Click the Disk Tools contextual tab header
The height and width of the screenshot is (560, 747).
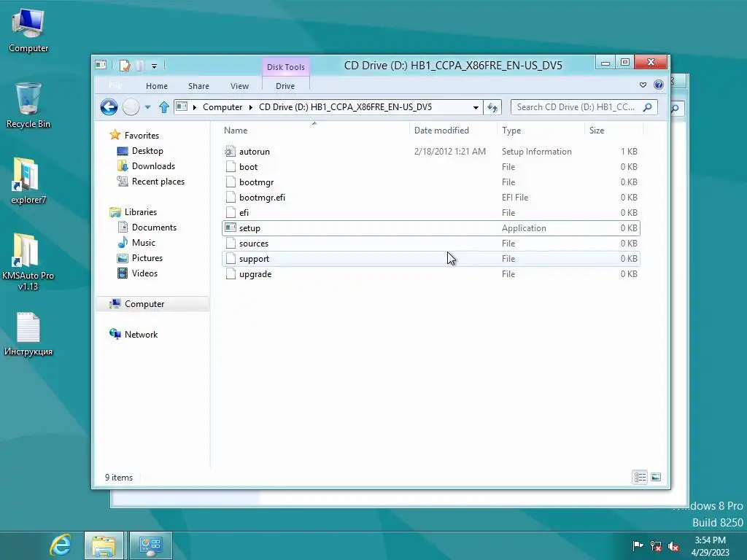click(x=286, y=67)
